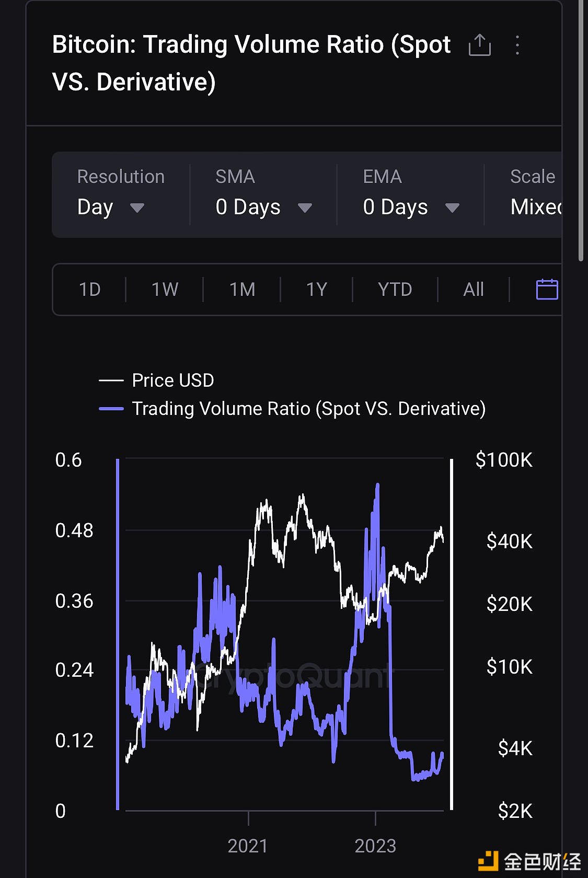Screen dimensions: 588x878
Task: Click the page scrollbar on the right
Action: [x=581, y=131]
